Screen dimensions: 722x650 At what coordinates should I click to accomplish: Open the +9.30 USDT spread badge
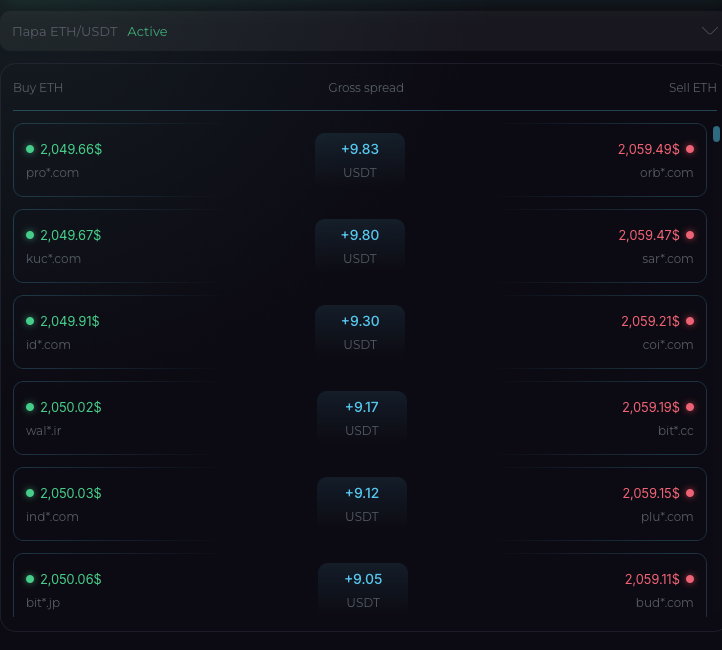tap(360, 332)
